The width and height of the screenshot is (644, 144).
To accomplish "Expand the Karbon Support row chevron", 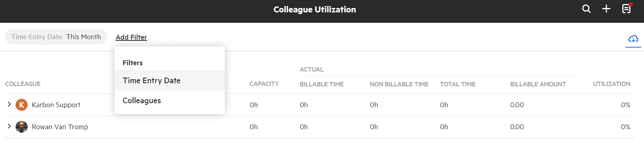I will 9,104.
